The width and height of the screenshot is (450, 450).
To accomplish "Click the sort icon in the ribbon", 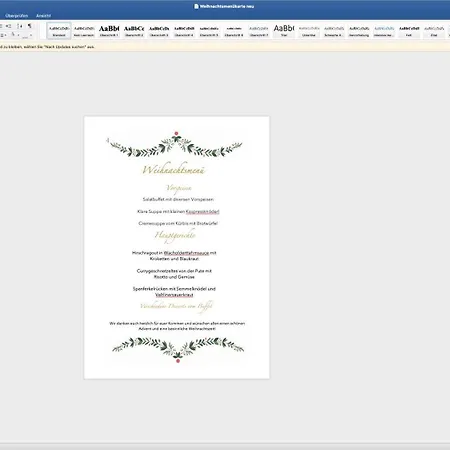I will 20,26.
